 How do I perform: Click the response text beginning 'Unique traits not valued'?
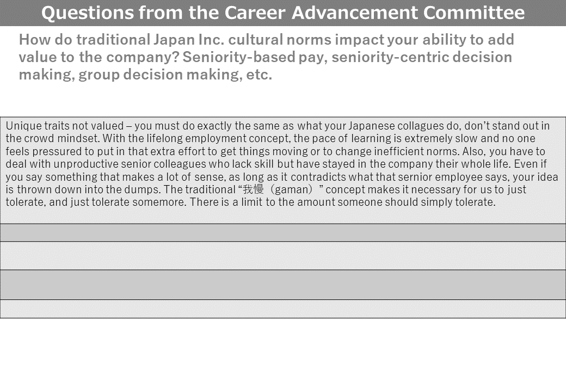[282, 164]
